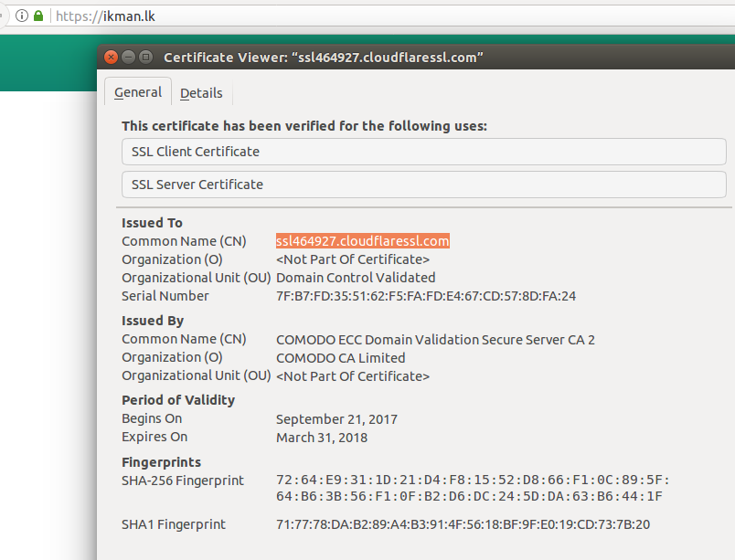Click the Begins On label
The width and height of the screenshot is (735, 560).
[152, 418]
